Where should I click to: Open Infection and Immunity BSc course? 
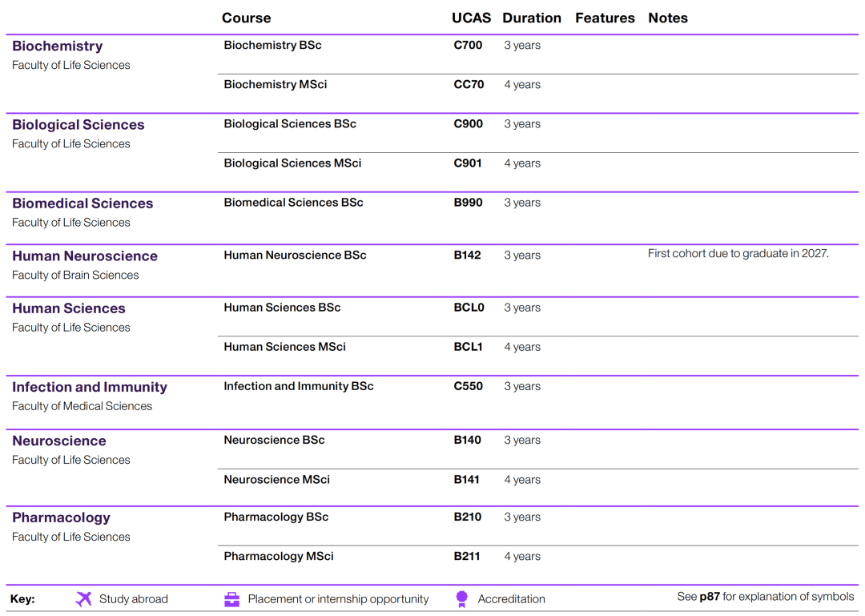tap(298, 386)
